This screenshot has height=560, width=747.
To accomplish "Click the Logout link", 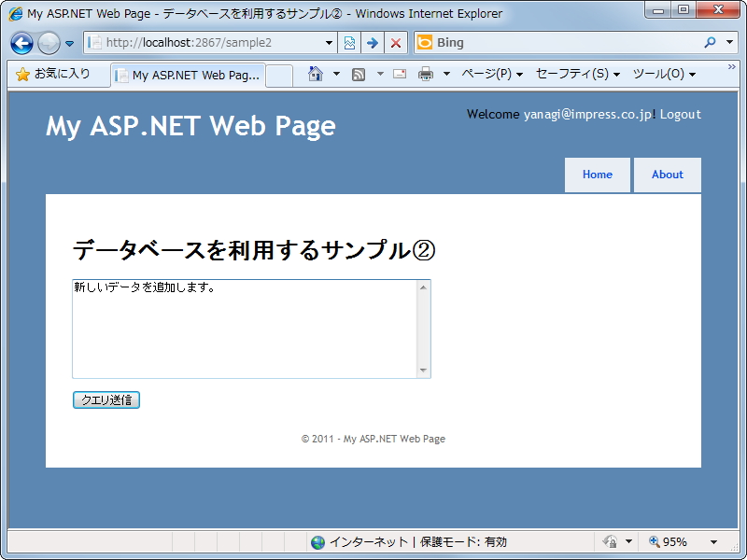I will (680, 114).
